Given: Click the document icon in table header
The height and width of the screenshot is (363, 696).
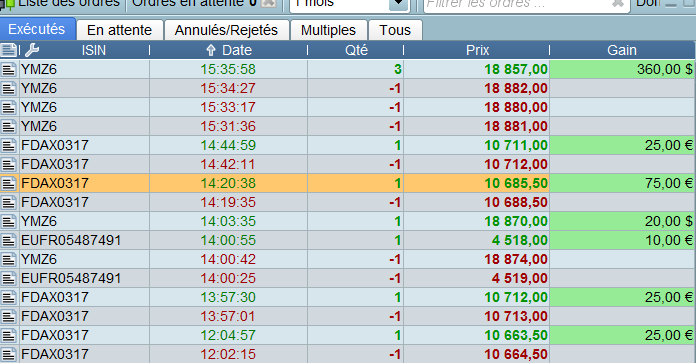Looking at the screenshot, I should coord(9,50).
